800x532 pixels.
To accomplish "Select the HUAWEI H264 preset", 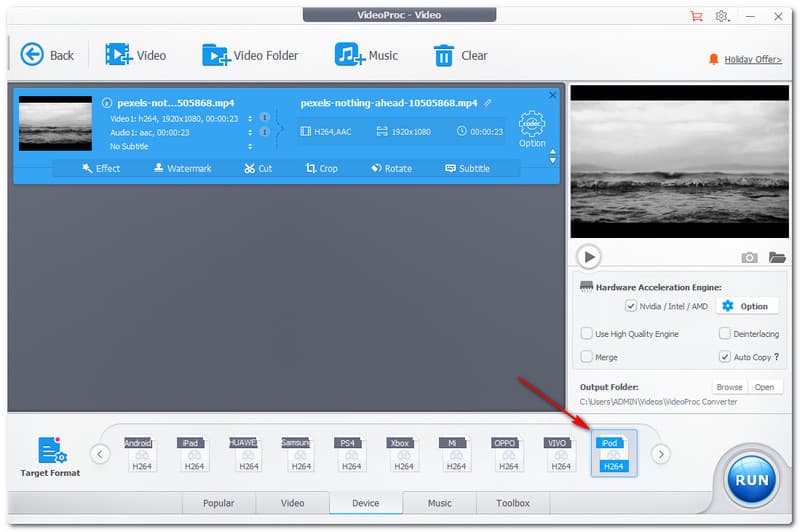I will pyautogui.click(x=246, y=453).
